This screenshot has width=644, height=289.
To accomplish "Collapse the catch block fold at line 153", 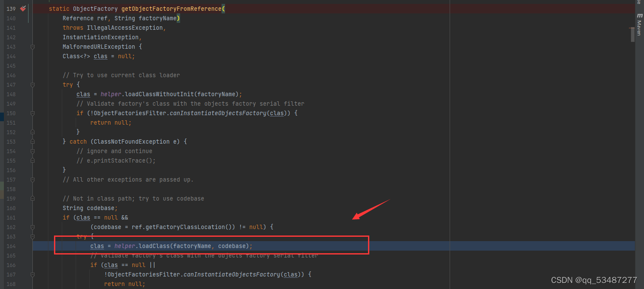I will point(32,141).
